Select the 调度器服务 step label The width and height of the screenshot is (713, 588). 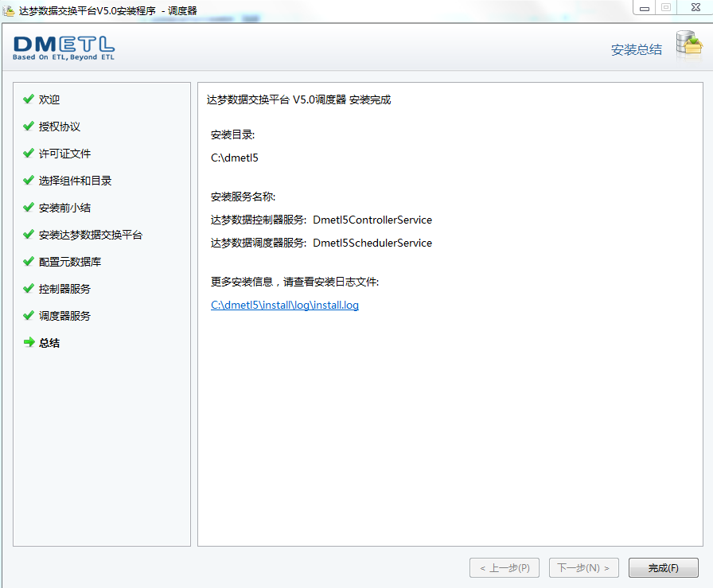click(x=64, y=316)
